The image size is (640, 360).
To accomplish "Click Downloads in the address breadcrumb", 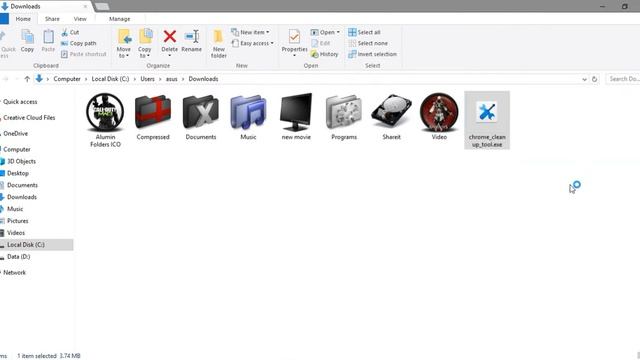I will point(203,79).
